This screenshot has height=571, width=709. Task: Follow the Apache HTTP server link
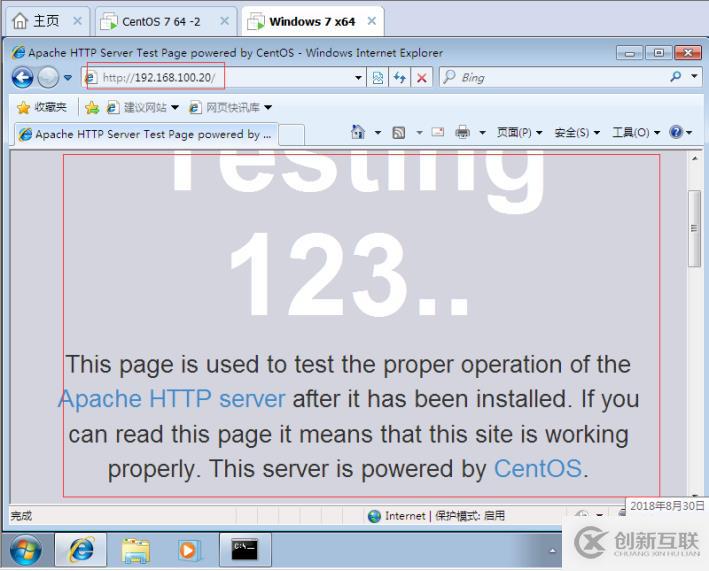[172, 399]
